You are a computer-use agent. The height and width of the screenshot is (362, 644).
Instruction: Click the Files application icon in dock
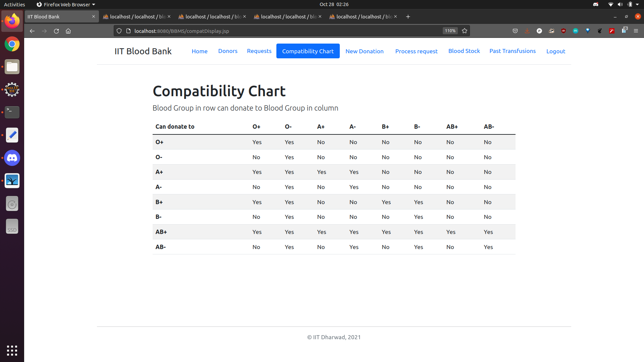(x=12, y=67)
